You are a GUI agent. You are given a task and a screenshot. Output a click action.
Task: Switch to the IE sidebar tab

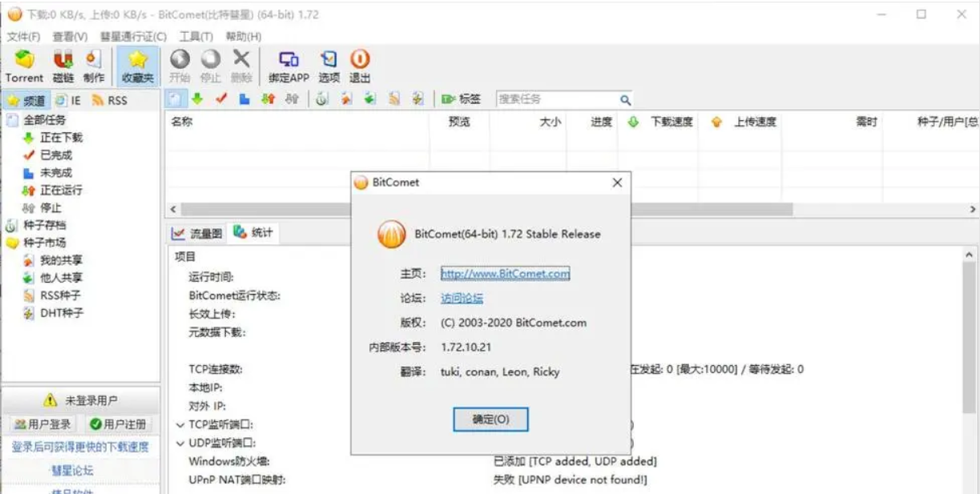pos(68,100)
